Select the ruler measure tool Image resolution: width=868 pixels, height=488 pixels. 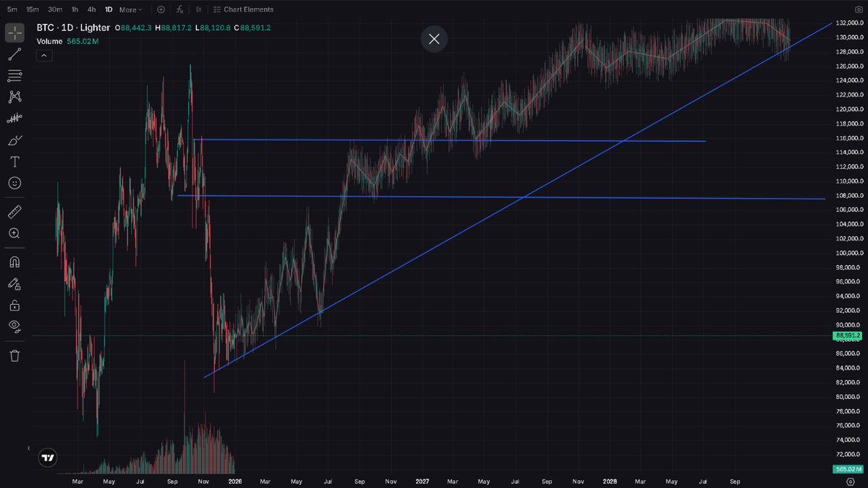tap(14, 211)
